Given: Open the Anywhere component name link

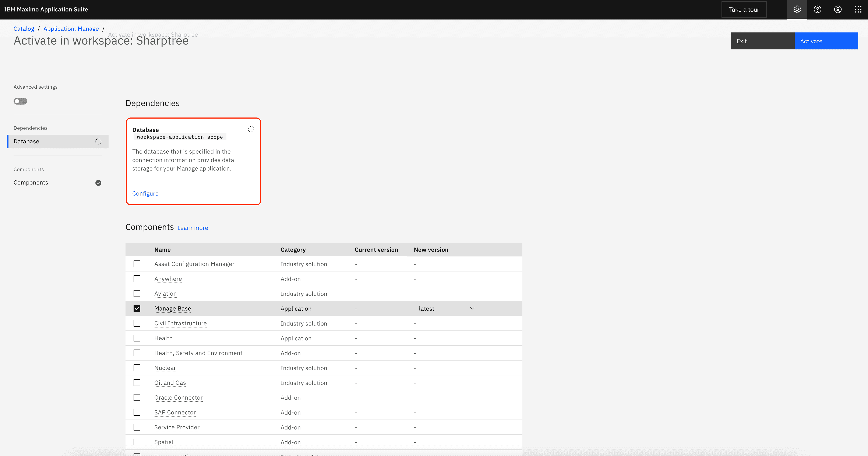Looking at the screenshot, I should pos(168,279).
